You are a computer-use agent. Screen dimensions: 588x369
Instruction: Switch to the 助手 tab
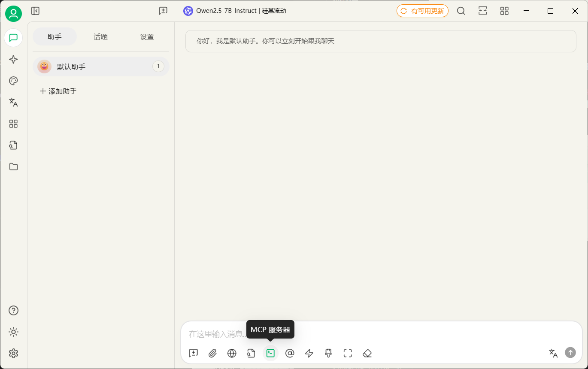[55, 36]
